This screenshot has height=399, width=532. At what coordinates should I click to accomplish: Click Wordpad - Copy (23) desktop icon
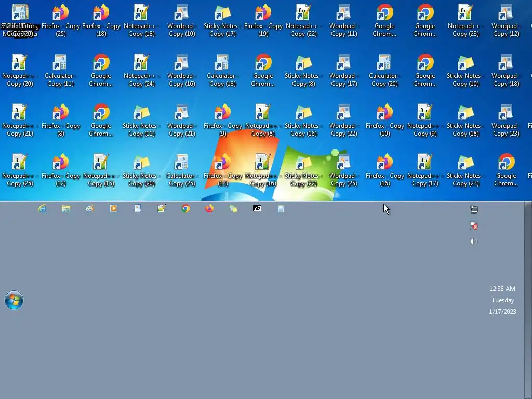click(x=506, y=120)
